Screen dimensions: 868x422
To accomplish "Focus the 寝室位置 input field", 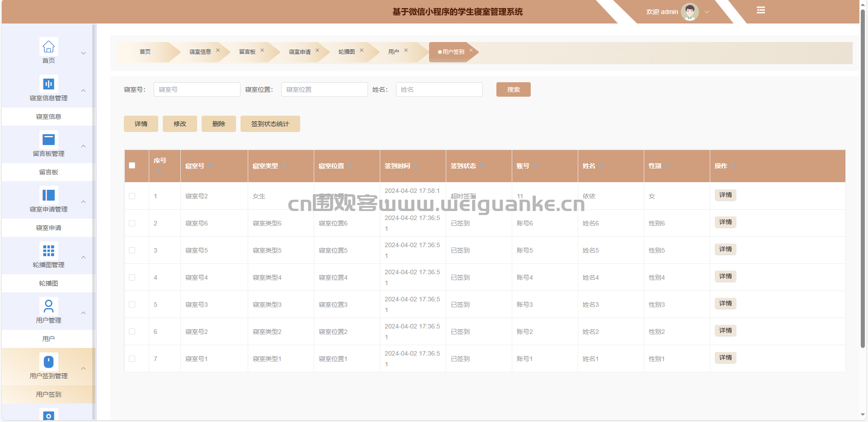I will [324, 89].
